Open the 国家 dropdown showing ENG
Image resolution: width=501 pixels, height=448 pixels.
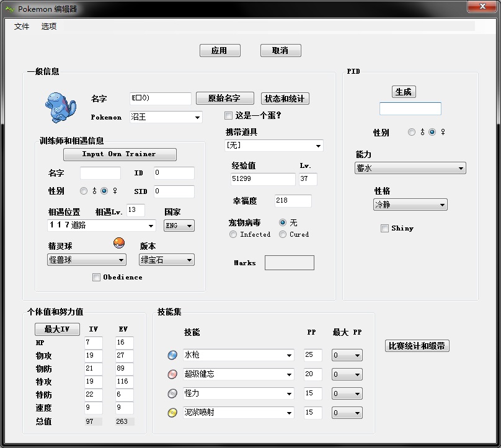tap(179, 226)
